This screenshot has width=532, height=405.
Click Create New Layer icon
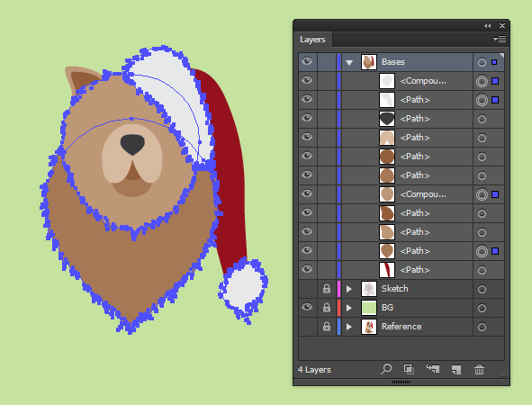tap(456, 369)
